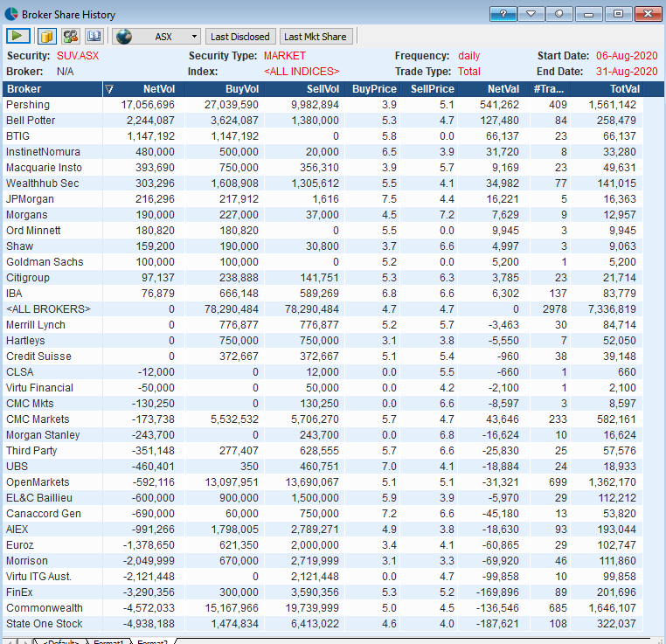
Task: Click the globe market icon
Action: [x=124, y=37]
